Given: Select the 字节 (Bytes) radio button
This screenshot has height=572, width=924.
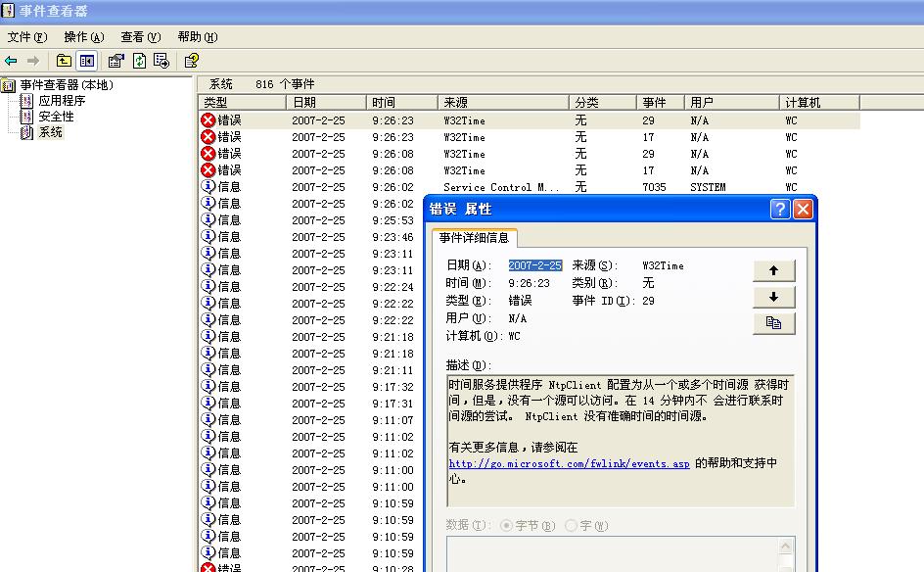Looking at the screenshot, I should (x=506, y=526).
